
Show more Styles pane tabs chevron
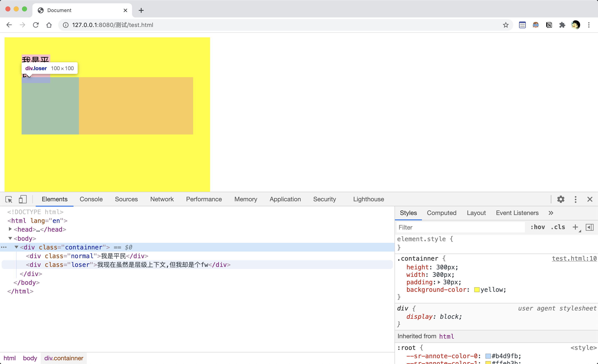coord(551,213)
